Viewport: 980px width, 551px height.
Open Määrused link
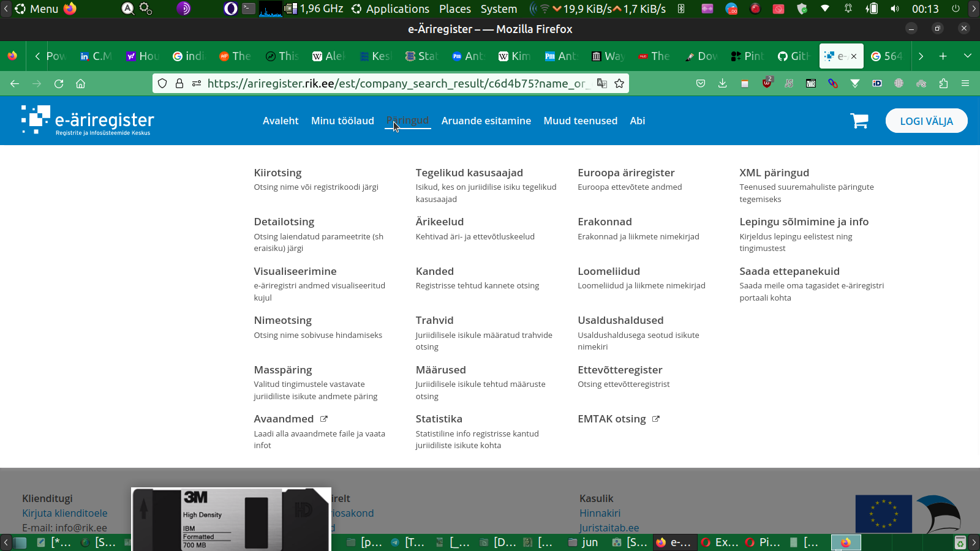click(x=441, y=370)
